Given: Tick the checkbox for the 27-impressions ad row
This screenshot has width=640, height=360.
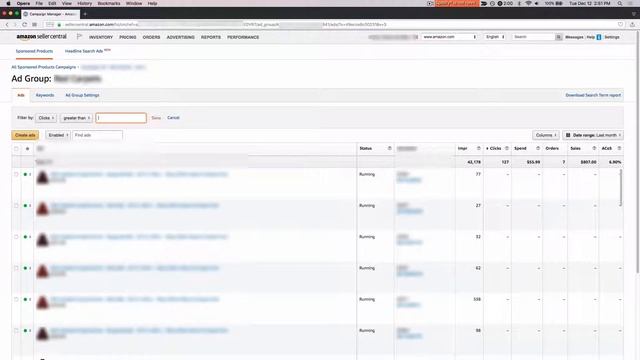Looking at the screenshot, I should click(16, 205).
